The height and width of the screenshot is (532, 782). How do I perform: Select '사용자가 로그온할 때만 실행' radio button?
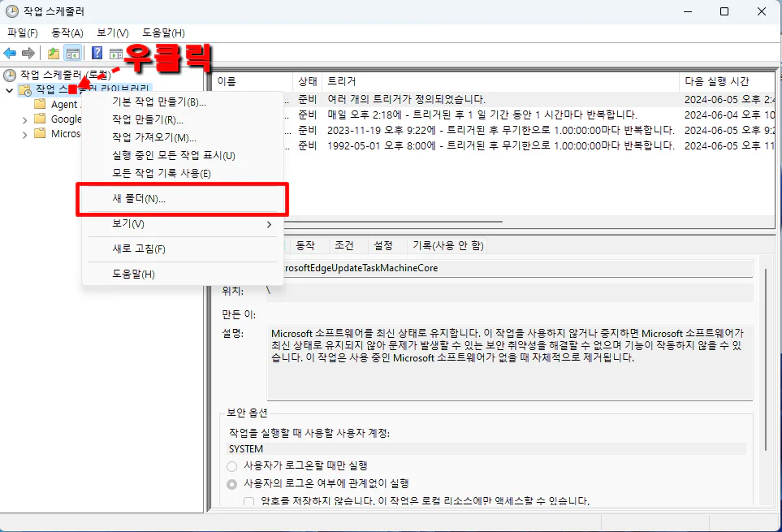point(232,466)
